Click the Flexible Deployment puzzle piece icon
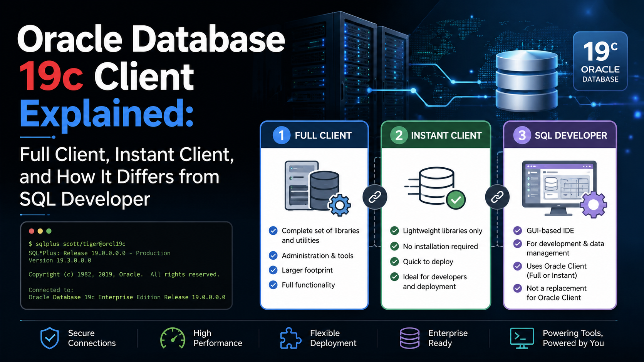The width and height of the screenshot is (644, 362). 290,338
